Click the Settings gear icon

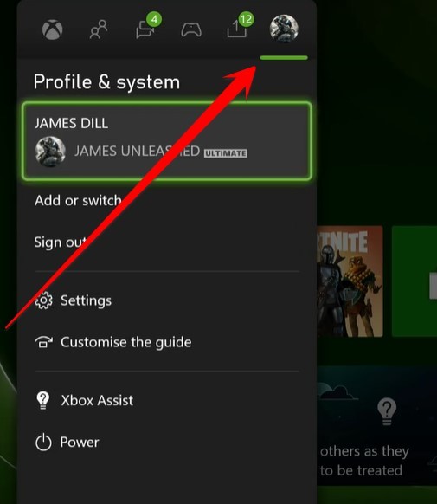pos(43,300)
